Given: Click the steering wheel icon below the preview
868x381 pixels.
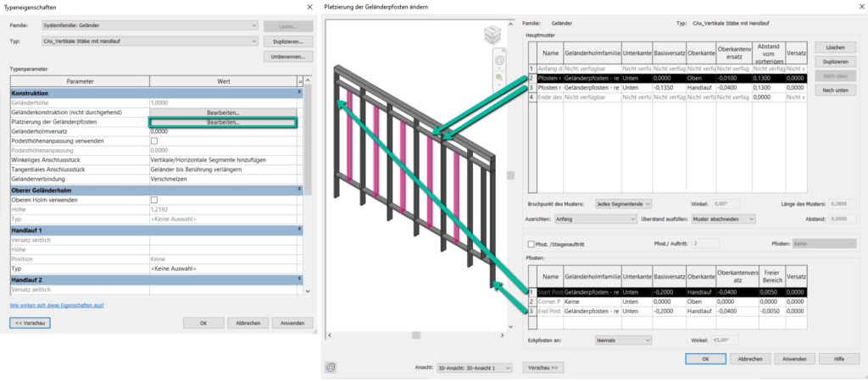Looking at the screenshot, I should [x=332, y=368].
